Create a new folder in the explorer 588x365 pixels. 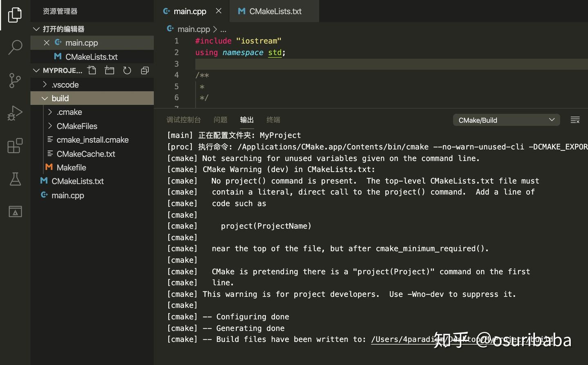[109, 70]
